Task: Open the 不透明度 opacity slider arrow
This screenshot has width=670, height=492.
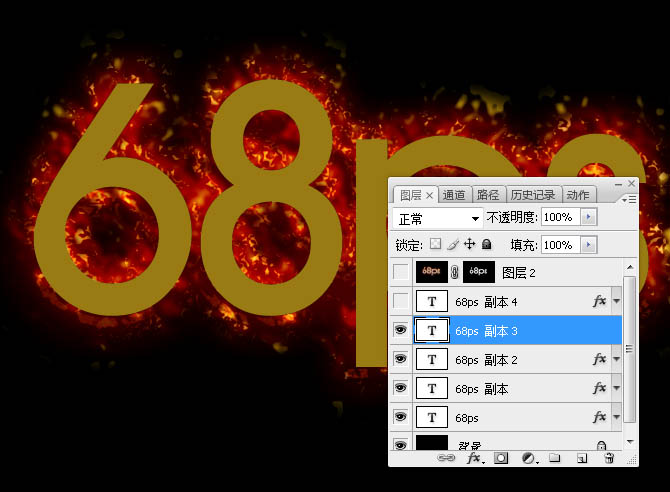Action: coord(589,217)
